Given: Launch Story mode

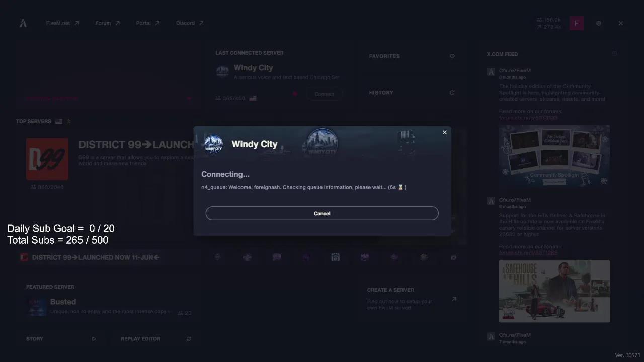Looking at the screenshot, I should coord(61,339).
